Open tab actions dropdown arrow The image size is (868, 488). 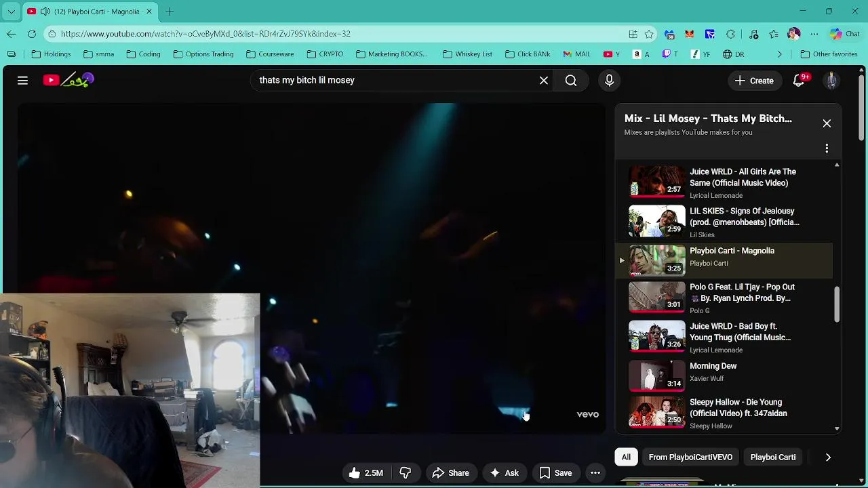click(11, 12)
